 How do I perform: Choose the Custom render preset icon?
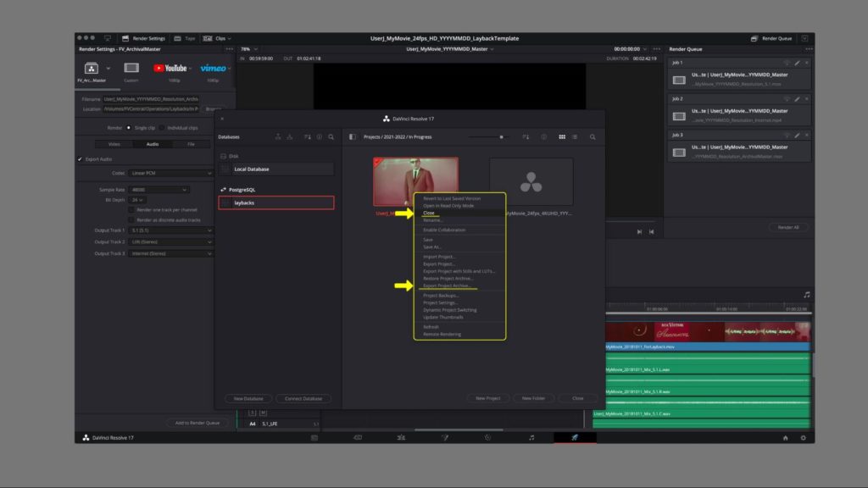(131, 68)
